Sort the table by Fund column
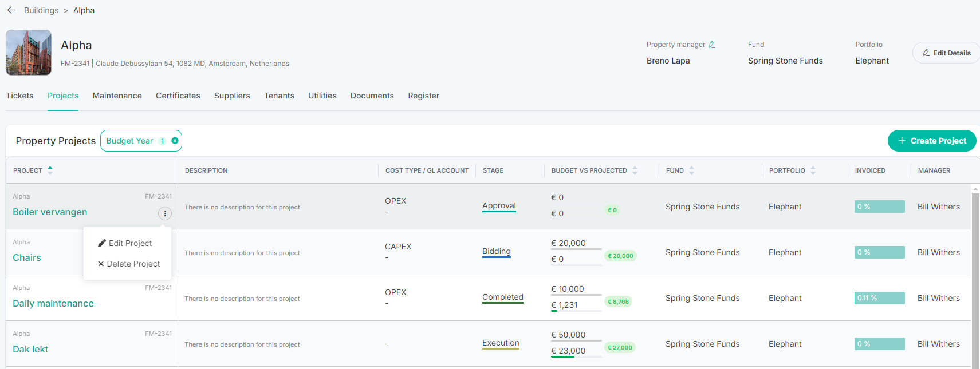 (x=691, y=170)
